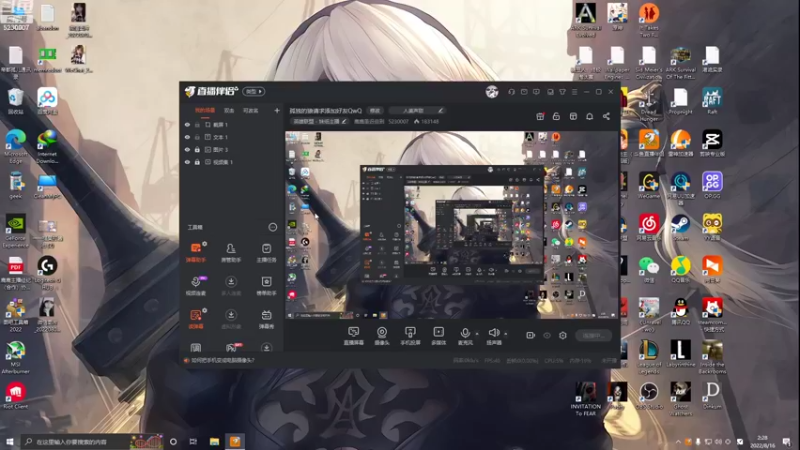800x450 pixels.
Task: Click the open-padlock icon above the preview
Action: 556,116
